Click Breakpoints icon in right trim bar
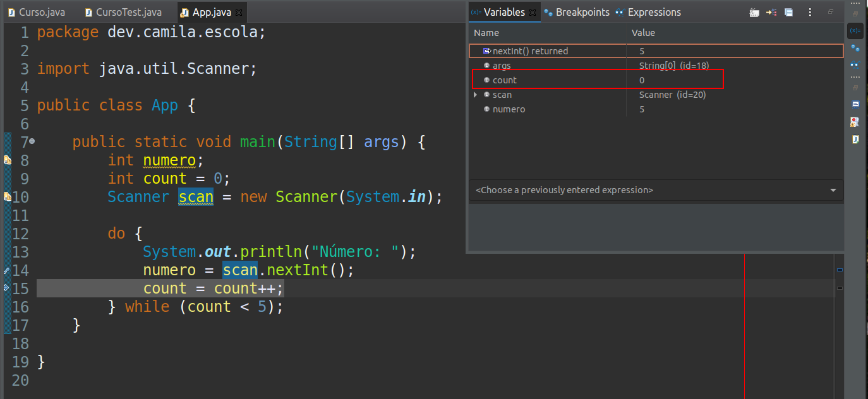The image size is (868, 399). click(855, 47)
